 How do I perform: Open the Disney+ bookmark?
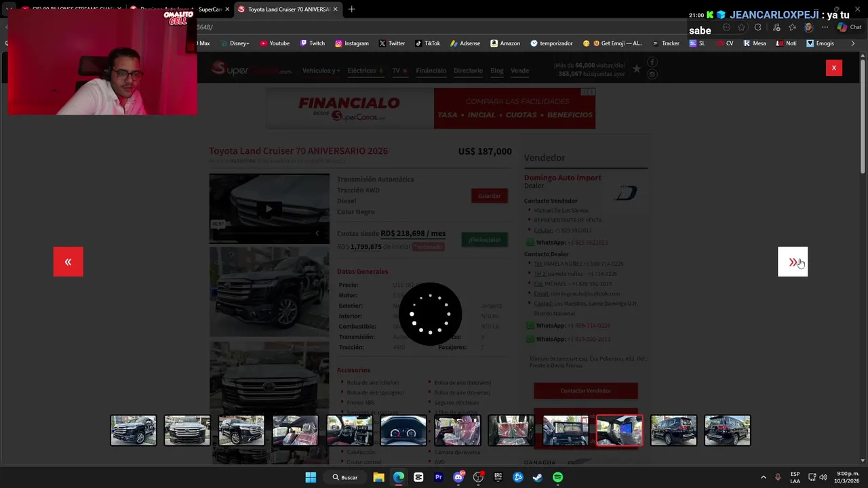pyautogui.click(x=235, y=43)
